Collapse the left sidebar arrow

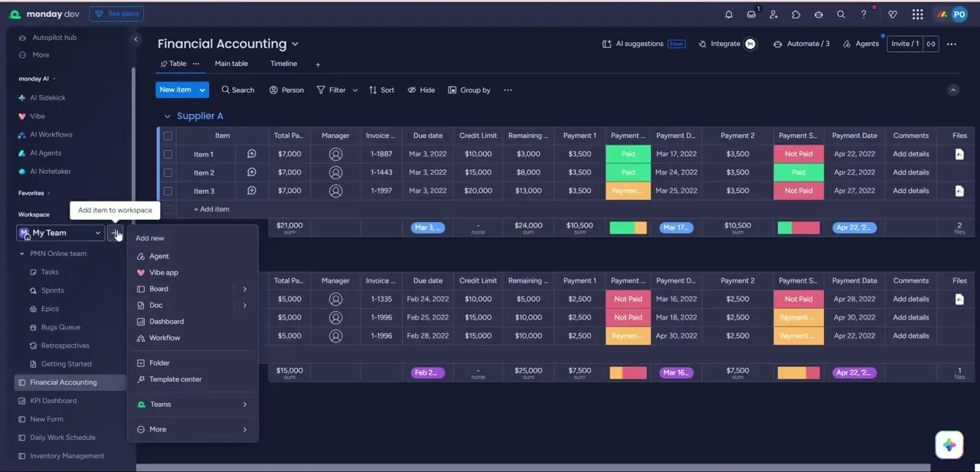136,39
